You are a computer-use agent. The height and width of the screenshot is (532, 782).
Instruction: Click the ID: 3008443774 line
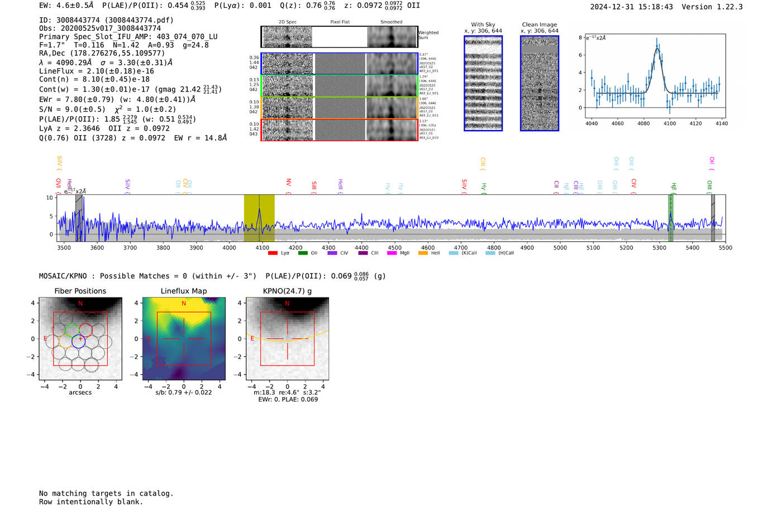(106, 20)
